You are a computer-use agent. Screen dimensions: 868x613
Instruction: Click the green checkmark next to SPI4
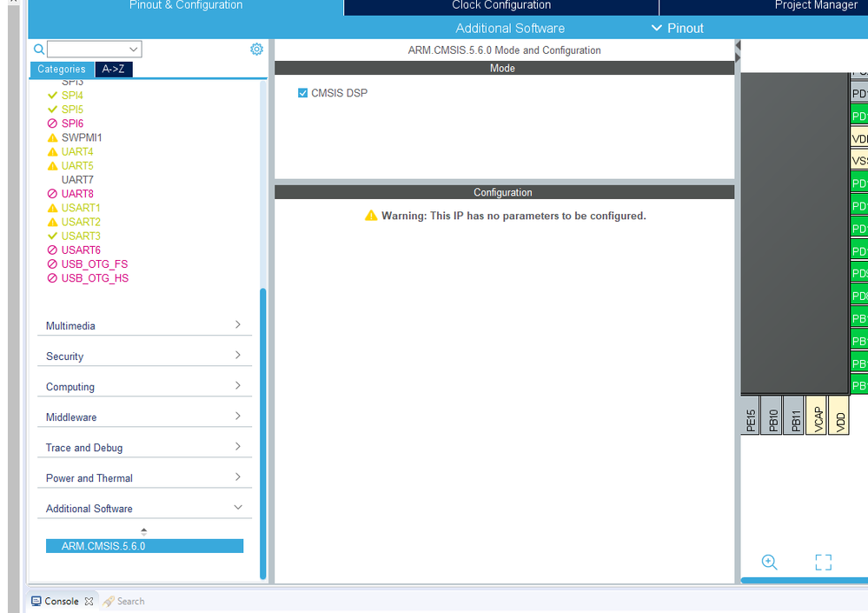[53, 96]
